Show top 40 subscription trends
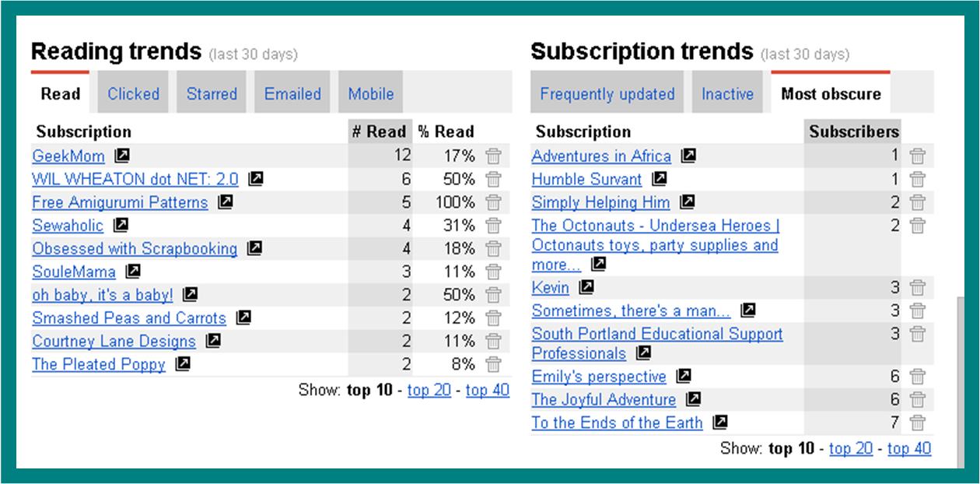This screenshot has height=484, width=980. (x=909, y=448)
